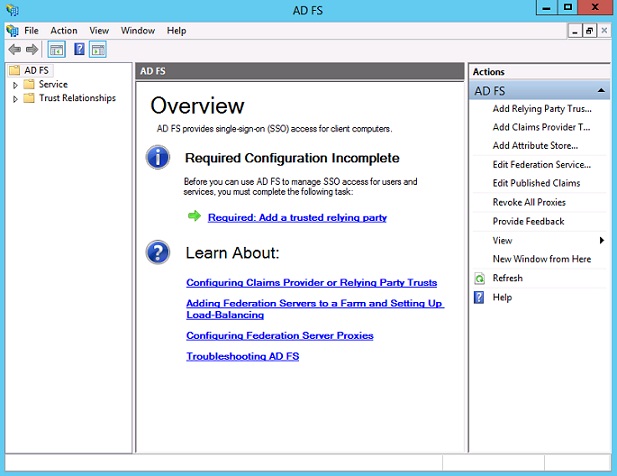Click the AD FS icon in the menu bar

(13, 31)
